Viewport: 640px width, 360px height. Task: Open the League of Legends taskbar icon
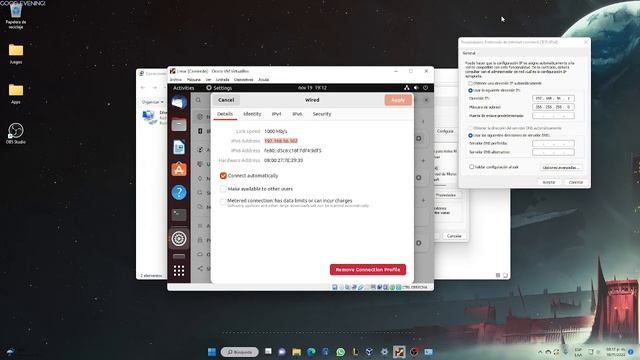pos(355,352)
